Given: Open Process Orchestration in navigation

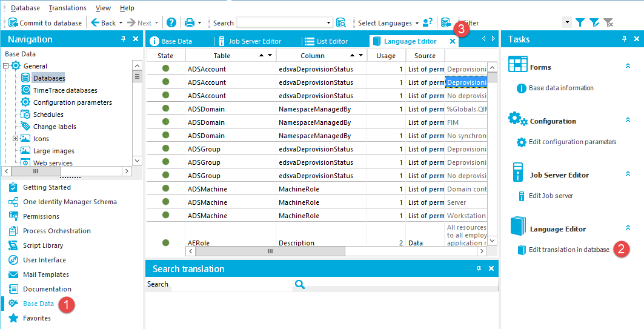Looking at the screenshot, I should [56, 231].
